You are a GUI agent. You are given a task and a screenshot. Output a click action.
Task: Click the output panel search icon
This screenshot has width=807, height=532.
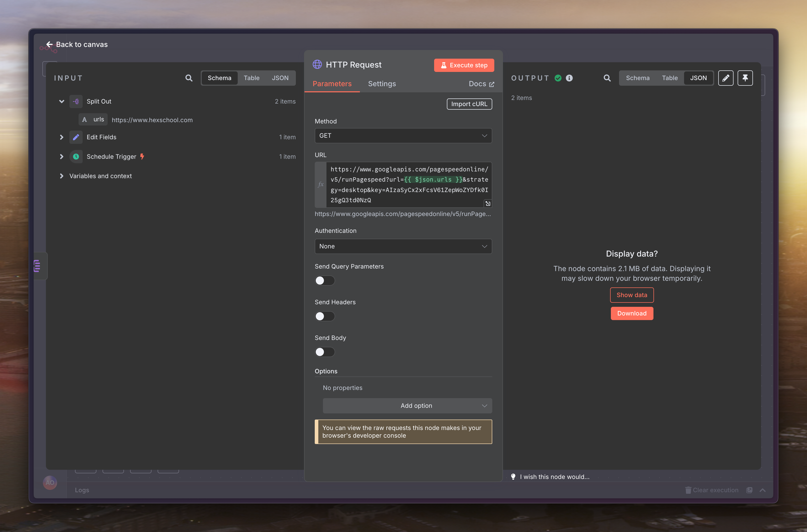(x=607, y=78)
